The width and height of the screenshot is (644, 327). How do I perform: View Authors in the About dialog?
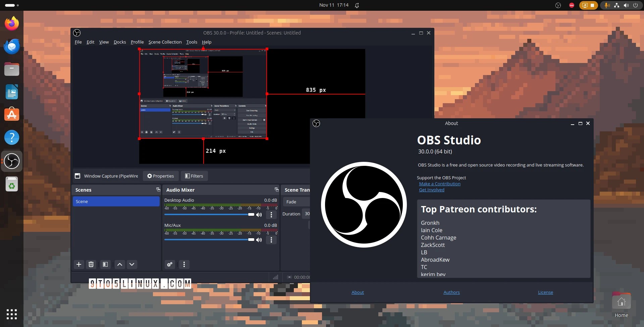coord(451,292)
